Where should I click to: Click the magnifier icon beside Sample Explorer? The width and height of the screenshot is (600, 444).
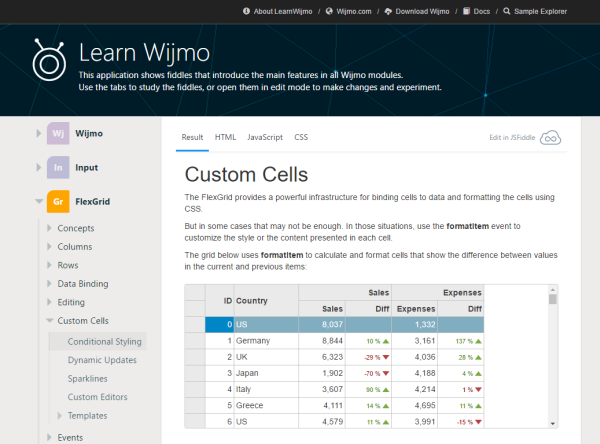click(507, 11)
